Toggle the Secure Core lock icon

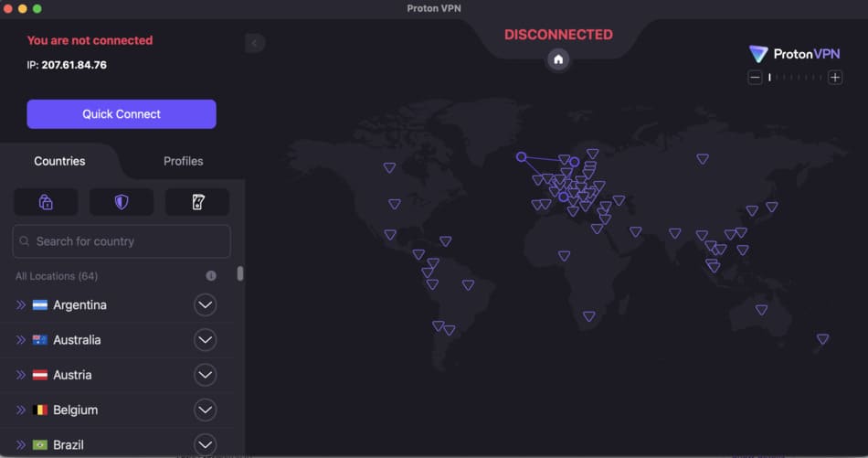[46, 202]
